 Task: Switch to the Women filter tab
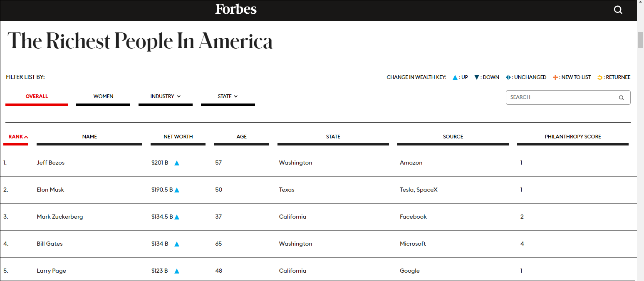point(103,96)
